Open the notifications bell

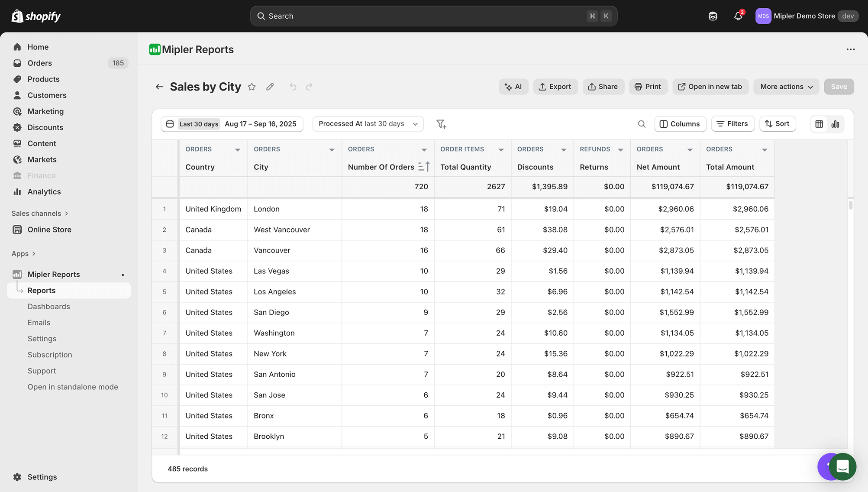click(738, 16)
